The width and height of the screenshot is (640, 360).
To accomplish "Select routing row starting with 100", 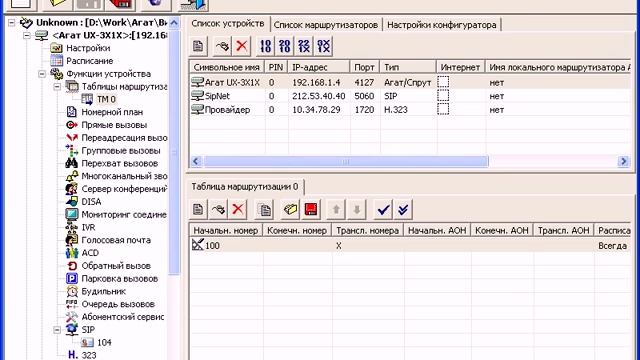I will pos(410,245).
